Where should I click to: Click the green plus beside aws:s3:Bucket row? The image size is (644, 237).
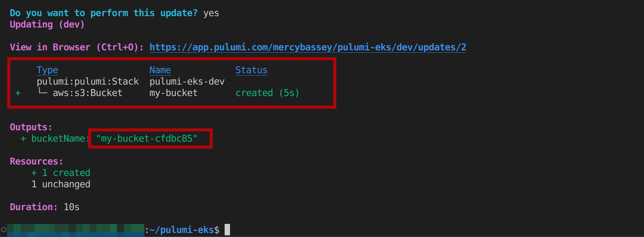coord(18,93)
